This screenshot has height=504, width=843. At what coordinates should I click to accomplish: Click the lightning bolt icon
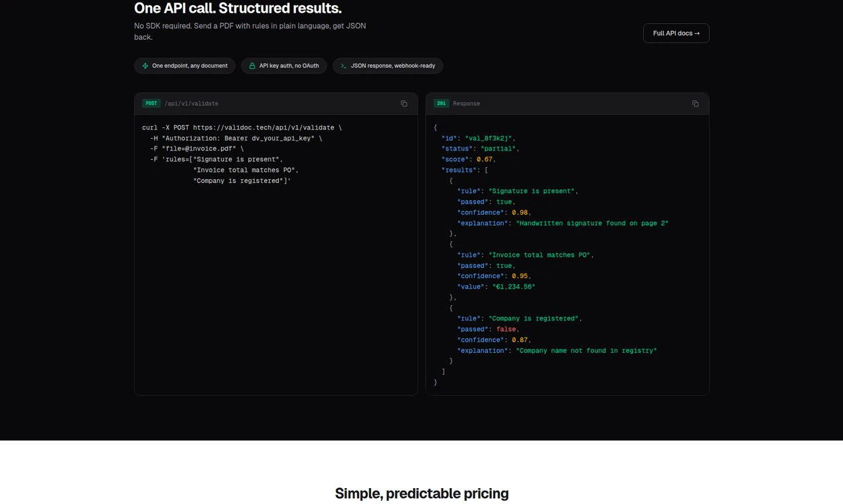coord(145,66)
